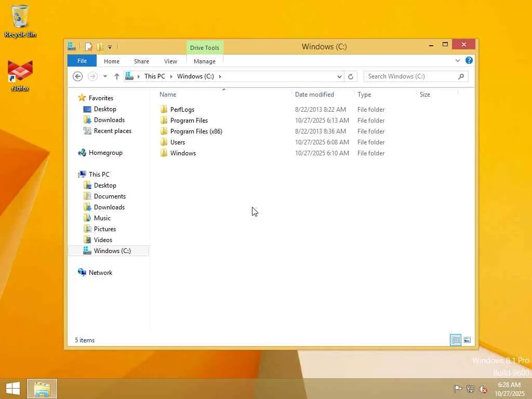Go back with the Back arrow
The height and width of the screenshot is (399, 532).
(x=78, y=76)
